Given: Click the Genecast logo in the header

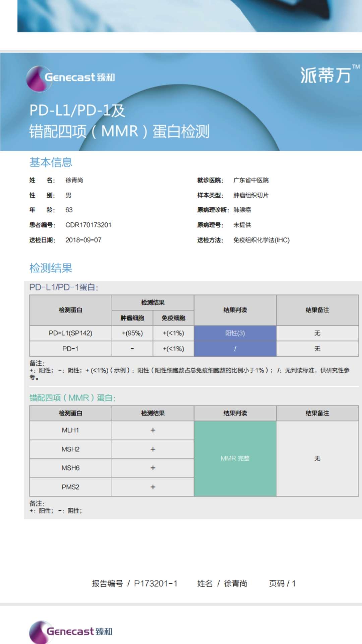Looking at the screenshot, I should [x=71, y=78].
